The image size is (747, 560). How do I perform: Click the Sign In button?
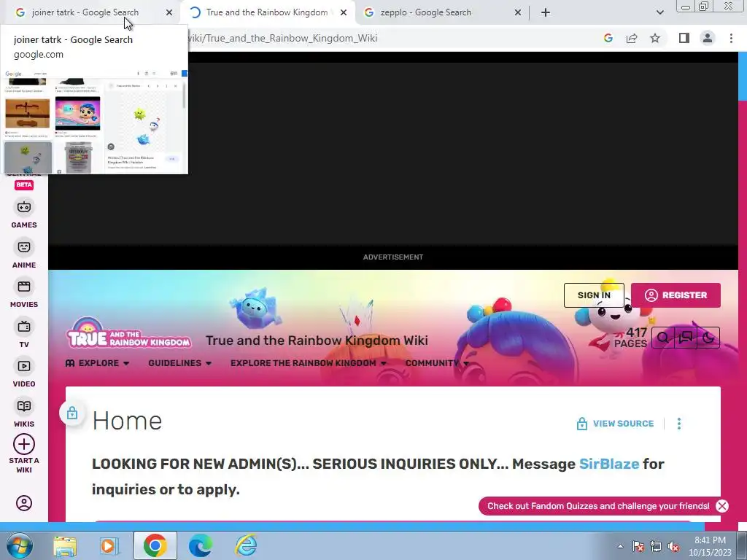(x=594, y=295)
